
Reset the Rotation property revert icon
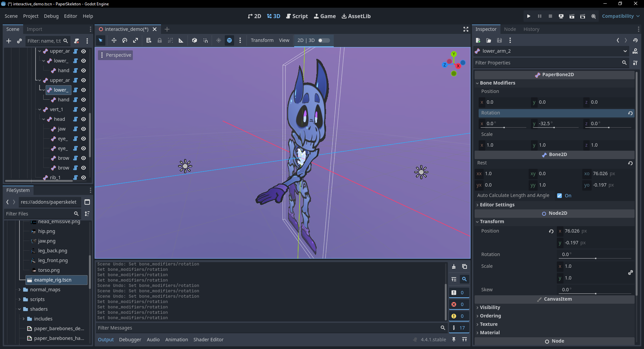click(630, 113)
